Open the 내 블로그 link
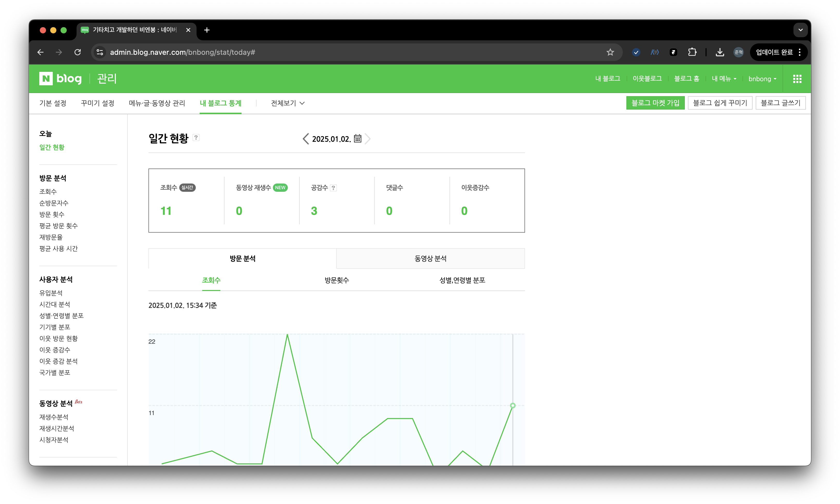Viewport: 840px width, 504px height. click(x=607, y=79)
